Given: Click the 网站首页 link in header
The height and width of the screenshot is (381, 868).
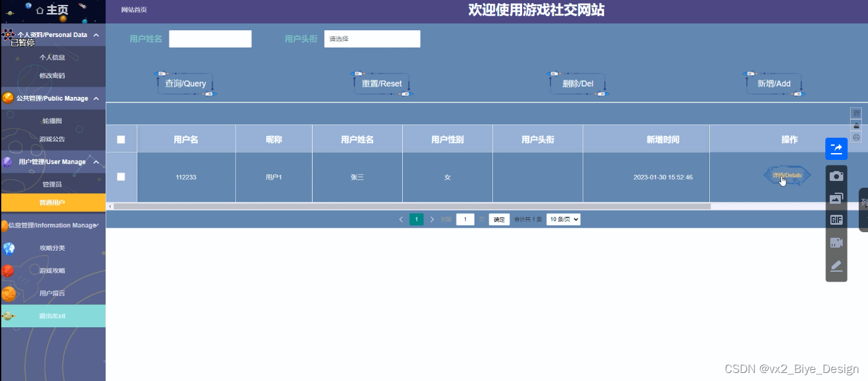Looking at the screenshot, I should click(x=134, y=10).
